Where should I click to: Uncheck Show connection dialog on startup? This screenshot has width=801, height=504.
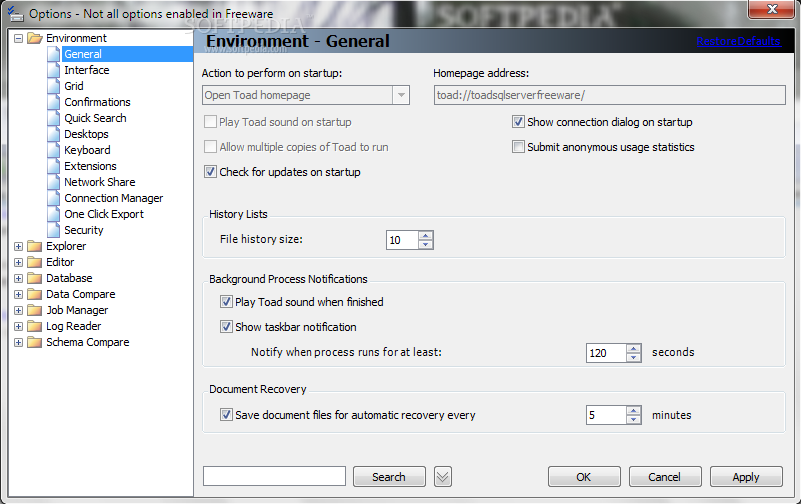[518, 122]
